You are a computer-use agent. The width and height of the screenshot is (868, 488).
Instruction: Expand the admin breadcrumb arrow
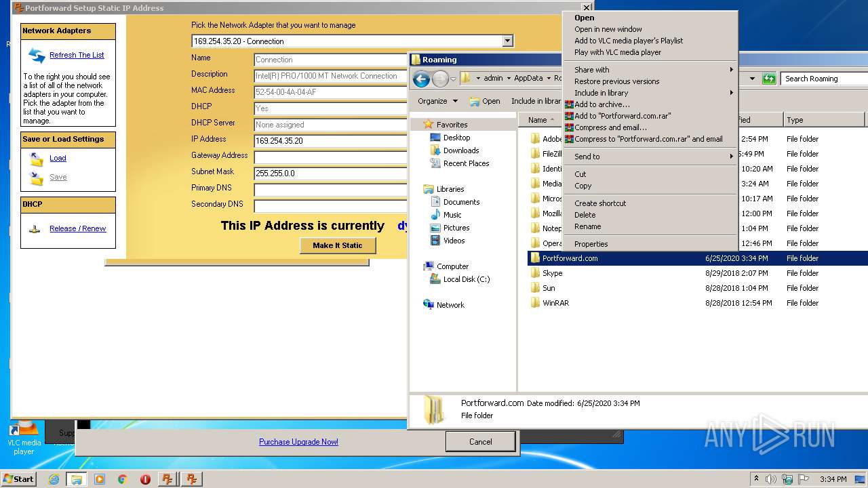[508, 79]
